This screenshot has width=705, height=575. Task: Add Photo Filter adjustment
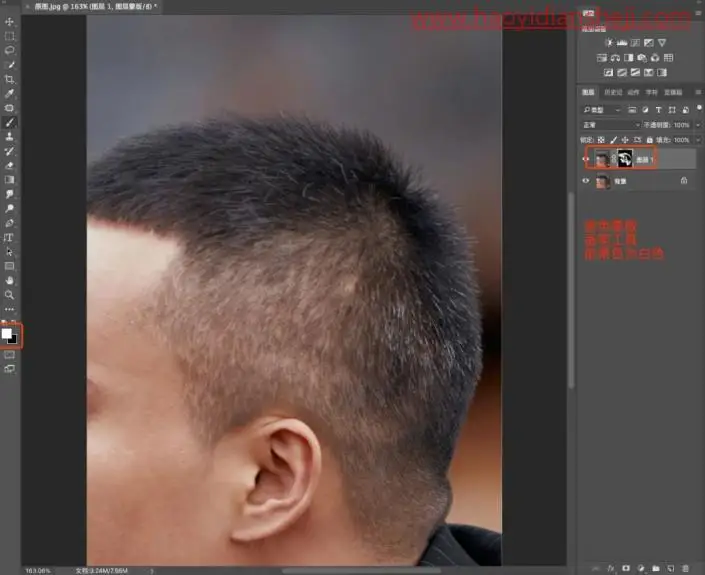642,58
